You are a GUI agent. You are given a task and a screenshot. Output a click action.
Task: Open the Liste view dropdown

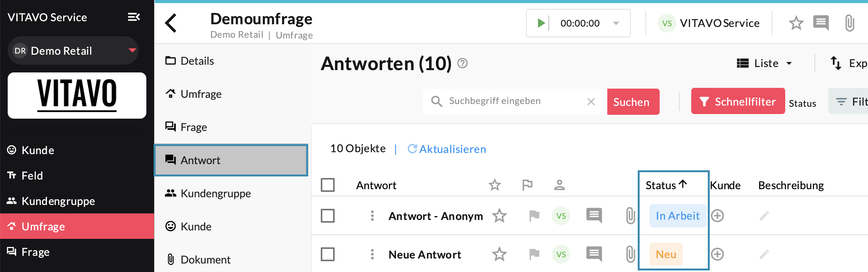coord(764,63)
